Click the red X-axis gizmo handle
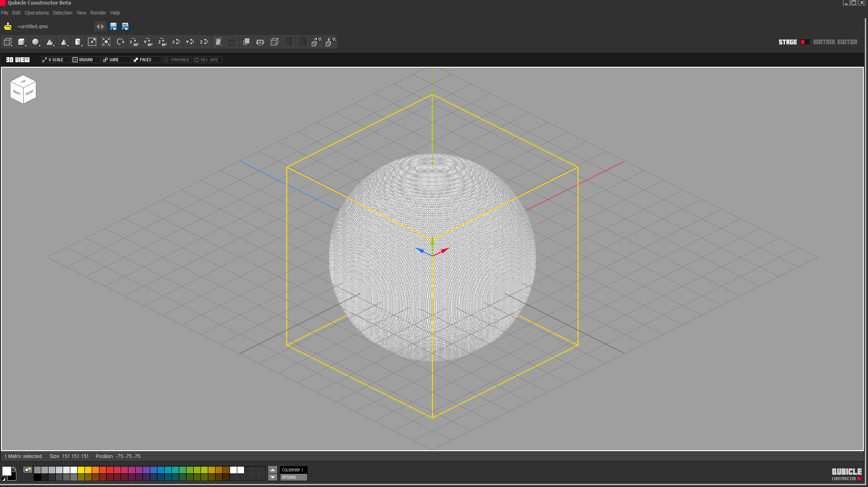 (444, 251)
